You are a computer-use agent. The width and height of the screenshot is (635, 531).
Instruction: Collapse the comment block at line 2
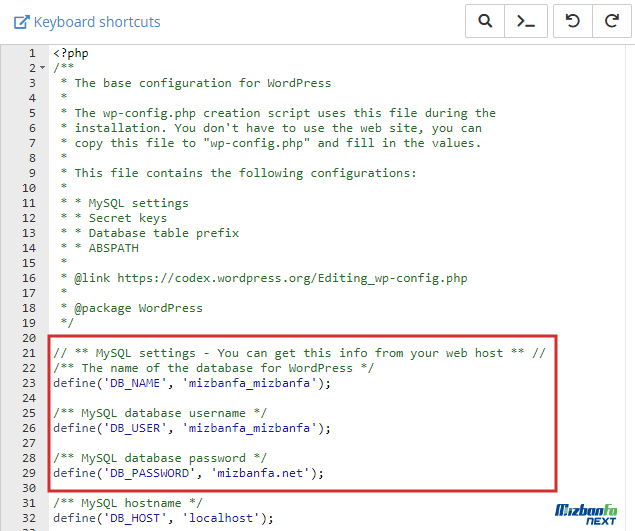click(42, 68)
